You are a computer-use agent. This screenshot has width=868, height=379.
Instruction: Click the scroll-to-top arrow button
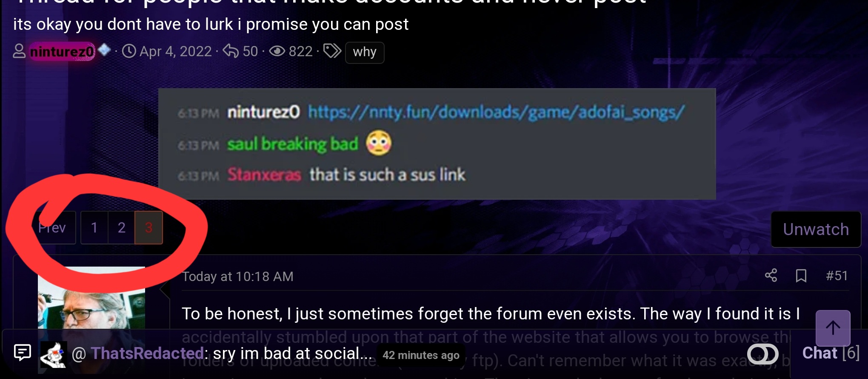coord(833,328)
